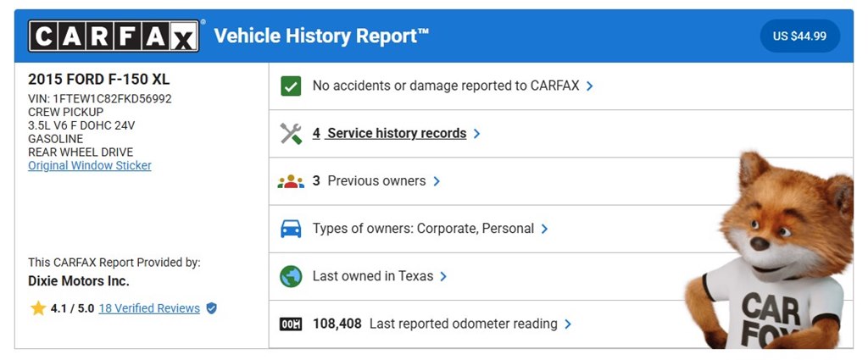The height and width of the screenshot is (360, 868).
Task: Open the 18 Verified Reviews link
Action: (x=149, y=308)
